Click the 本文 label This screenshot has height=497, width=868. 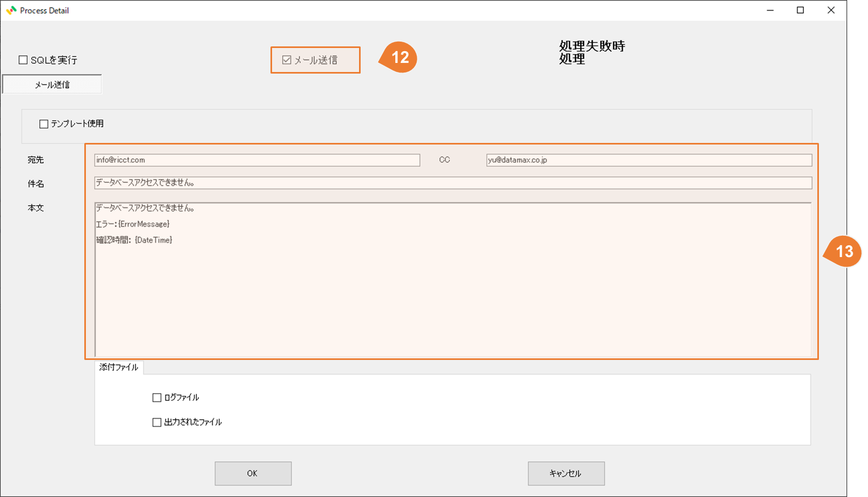coord(36,208)
